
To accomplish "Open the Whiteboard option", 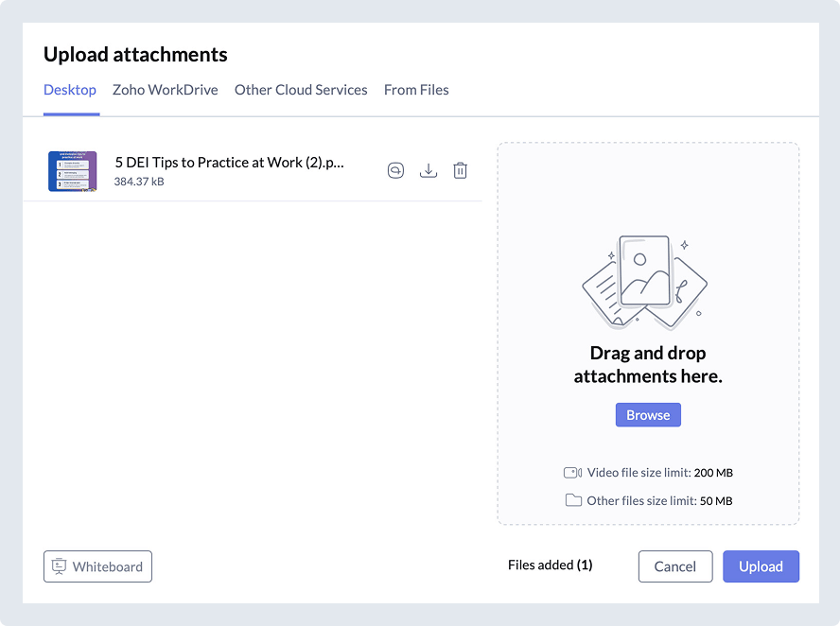I will (97, 566).
